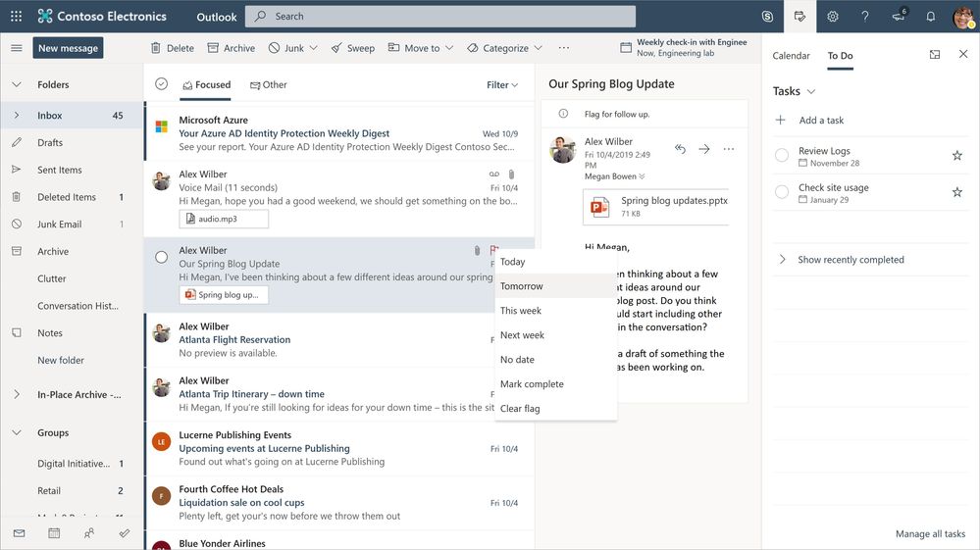Open the audio.mp3 attachment chip

click(x=224, y=219)
